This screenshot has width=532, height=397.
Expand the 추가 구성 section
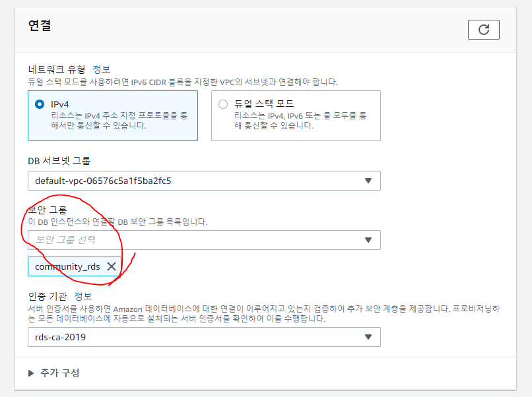pyautogui.click(x=31, y=373)
